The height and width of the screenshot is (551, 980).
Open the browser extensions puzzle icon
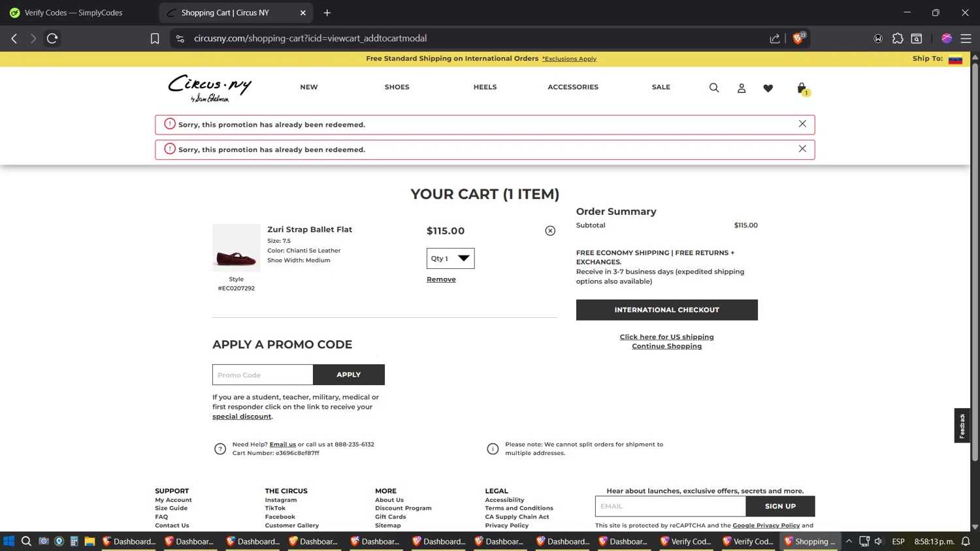pyautogui.click(x=898, y=39)
